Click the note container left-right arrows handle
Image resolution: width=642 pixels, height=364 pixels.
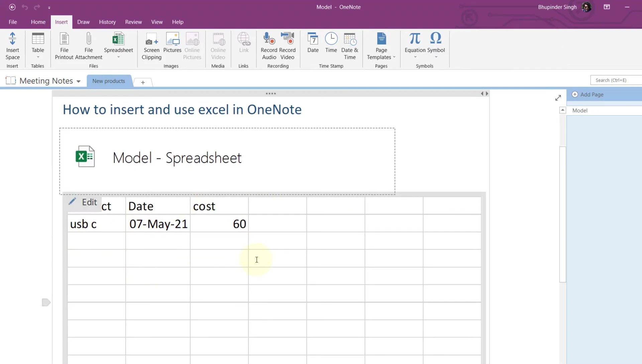click(485, 94)
